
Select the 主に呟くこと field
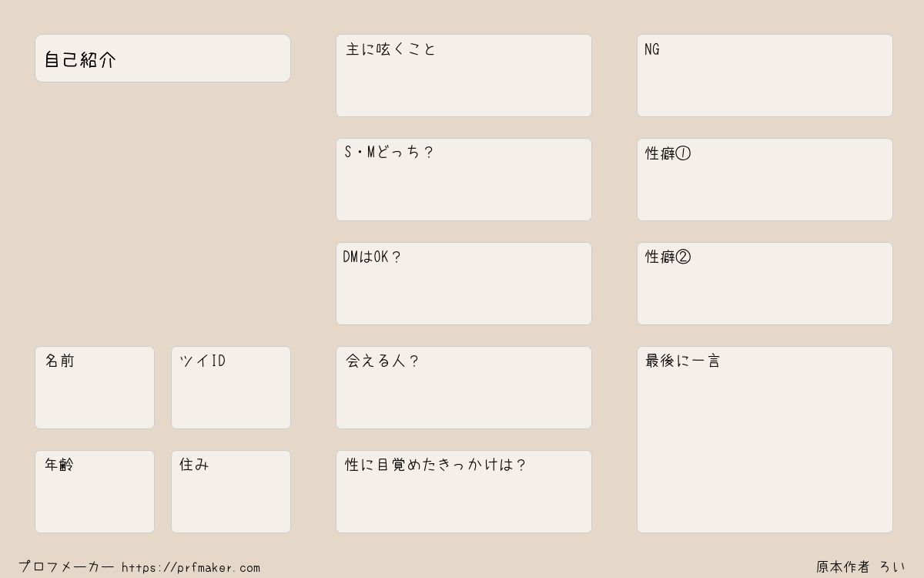(464, 76)
